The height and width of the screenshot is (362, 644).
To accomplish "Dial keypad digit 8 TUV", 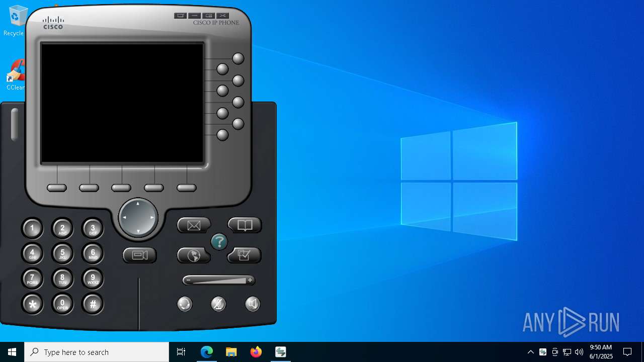I will tap(62, 279).
